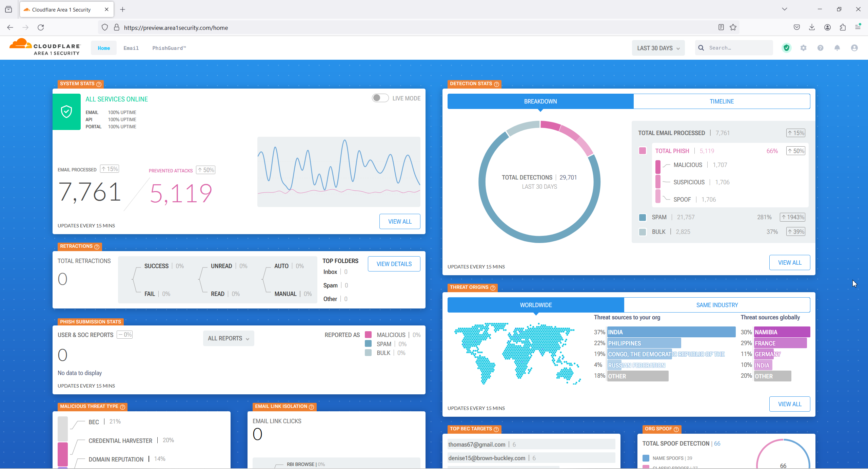
Task: Toggle the Spam legend checkbox
Action: click(x=642, y=217)
